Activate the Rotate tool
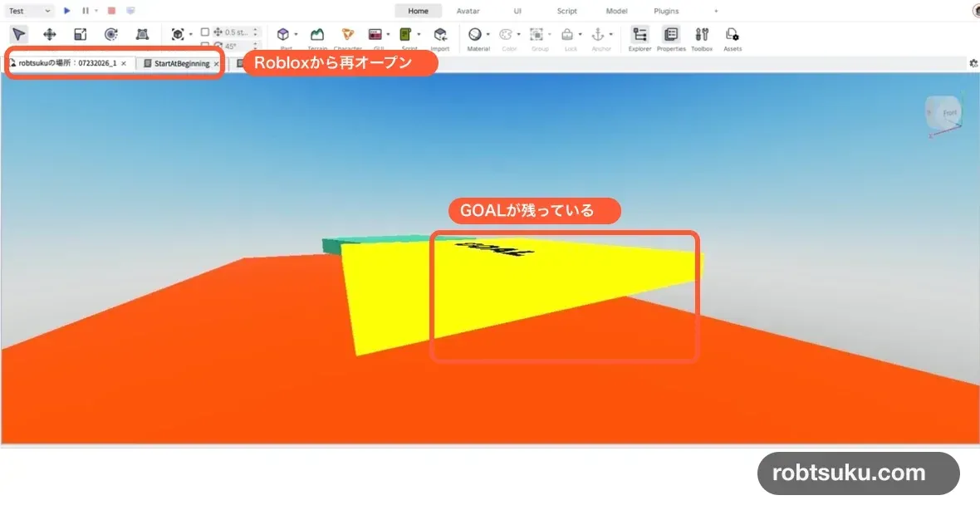This screenshot has height=515, width=980. point(111,34)
